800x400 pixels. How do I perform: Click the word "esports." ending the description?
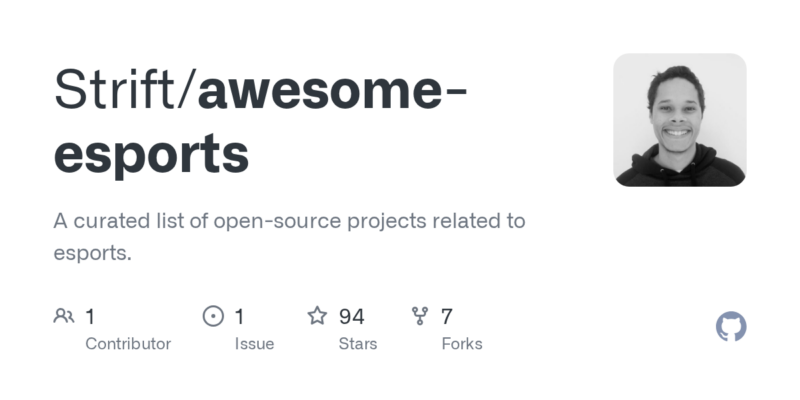pos(92,254)
